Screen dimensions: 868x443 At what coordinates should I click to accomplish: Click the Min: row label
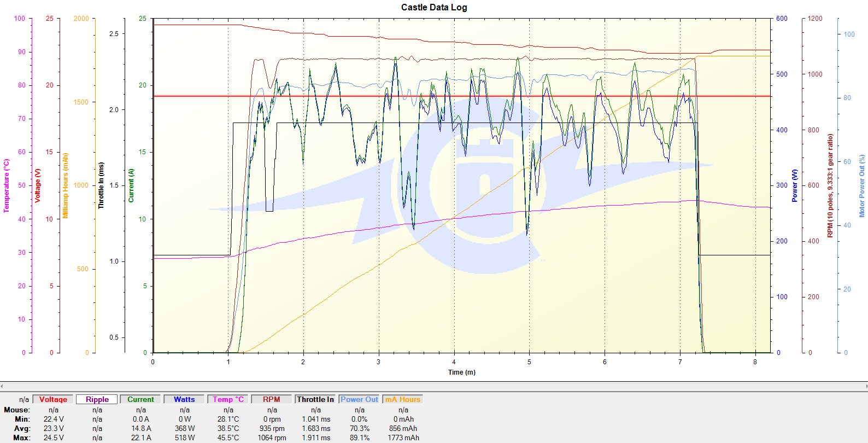pos(22,419)
